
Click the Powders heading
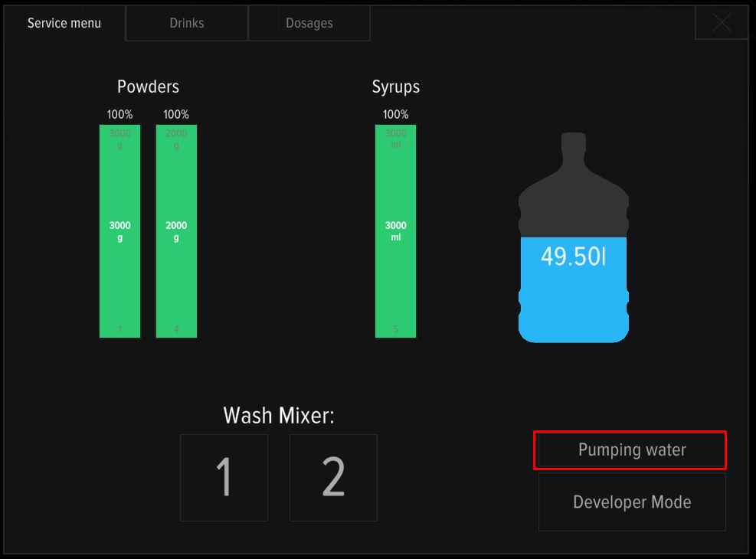[x=148, y=87]
